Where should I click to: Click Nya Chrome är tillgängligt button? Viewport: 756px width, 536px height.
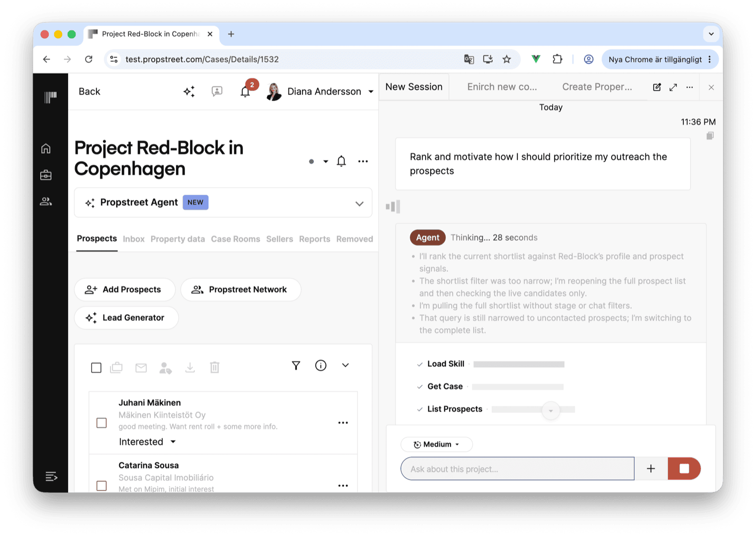tap(660, 59)
